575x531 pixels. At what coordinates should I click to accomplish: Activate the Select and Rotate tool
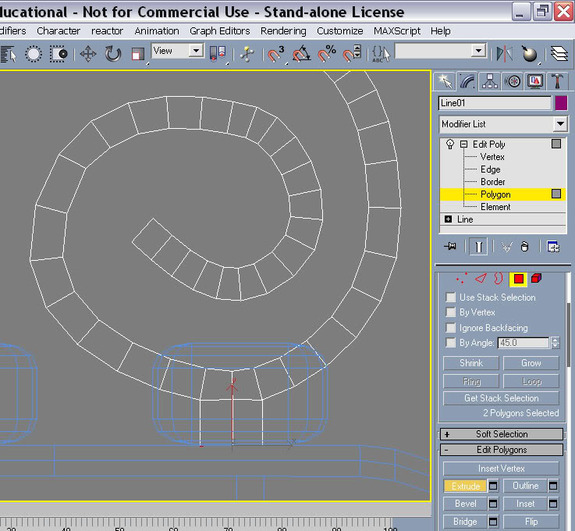113,54
